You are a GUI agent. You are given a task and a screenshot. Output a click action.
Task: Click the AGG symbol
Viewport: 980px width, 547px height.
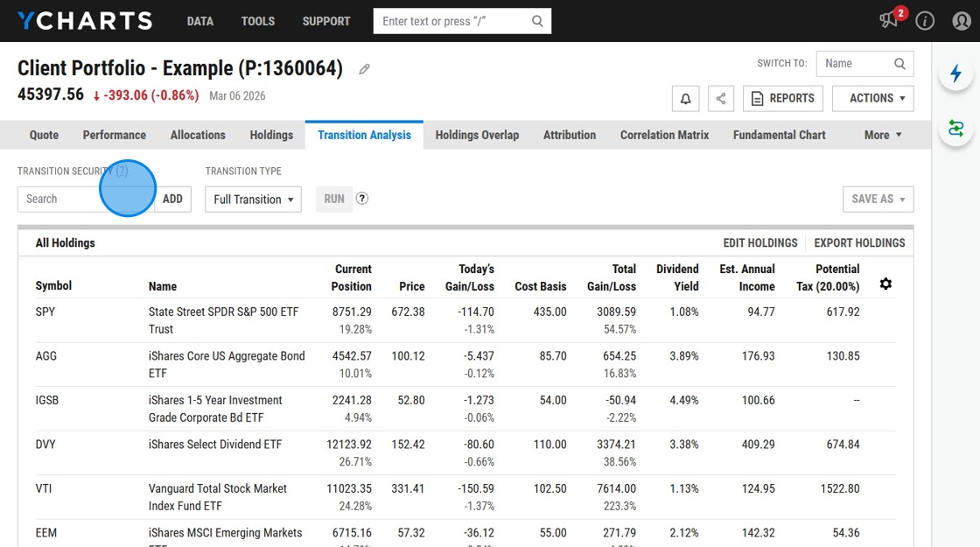(x=45, y=355)
